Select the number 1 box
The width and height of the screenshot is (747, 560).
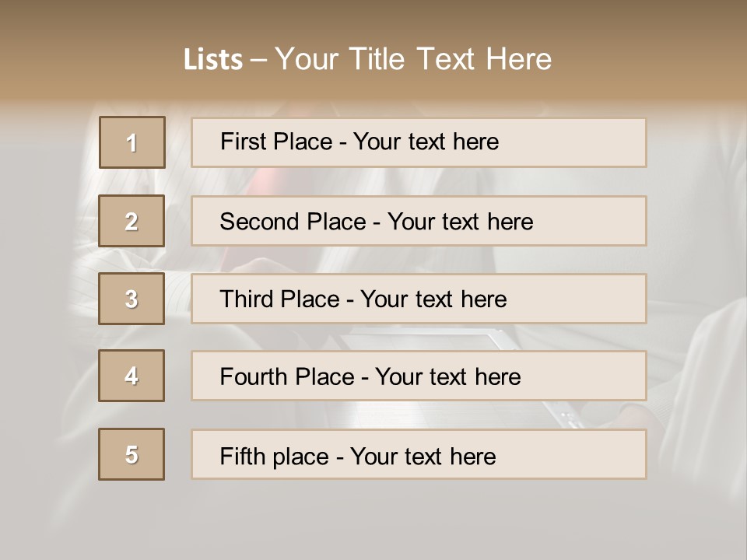pos(132,142)
